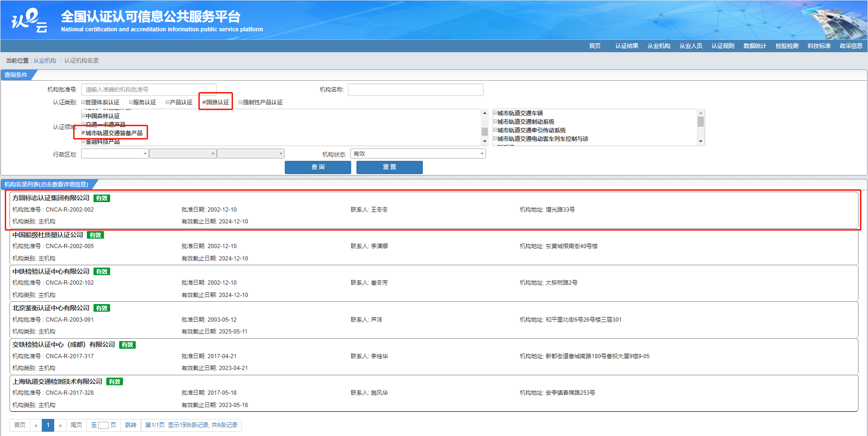This screenshot has width=868, height=436.
Task: Click 有效 badge beside 上海轨道交通检测技术有限公司
Action: pos(114,381)
